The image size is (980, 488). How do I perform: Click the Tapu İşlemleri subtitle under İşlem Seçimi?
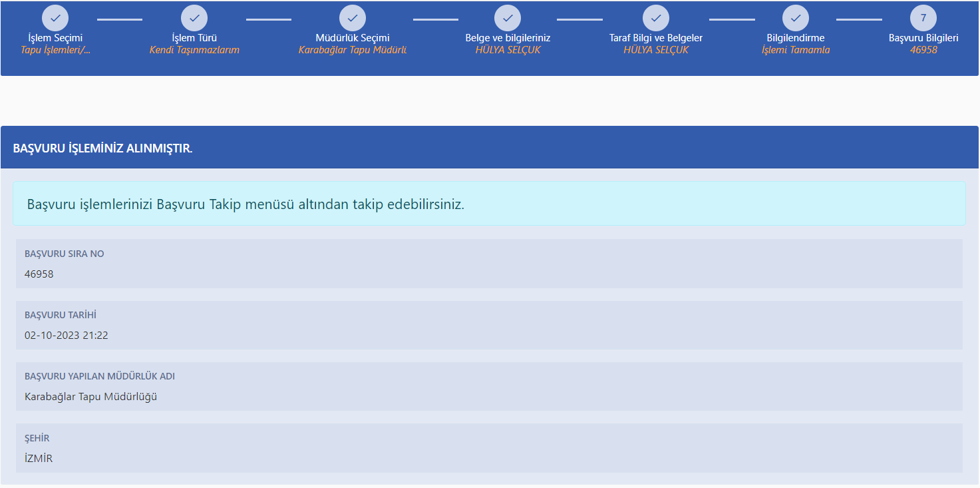tap(55, 50)
